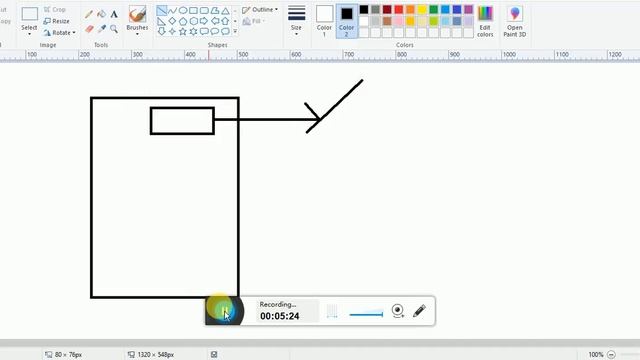This screenshot has height=360, width=640.
Task: Activate the Color 2 background swatch
Action: click(346, 21)
